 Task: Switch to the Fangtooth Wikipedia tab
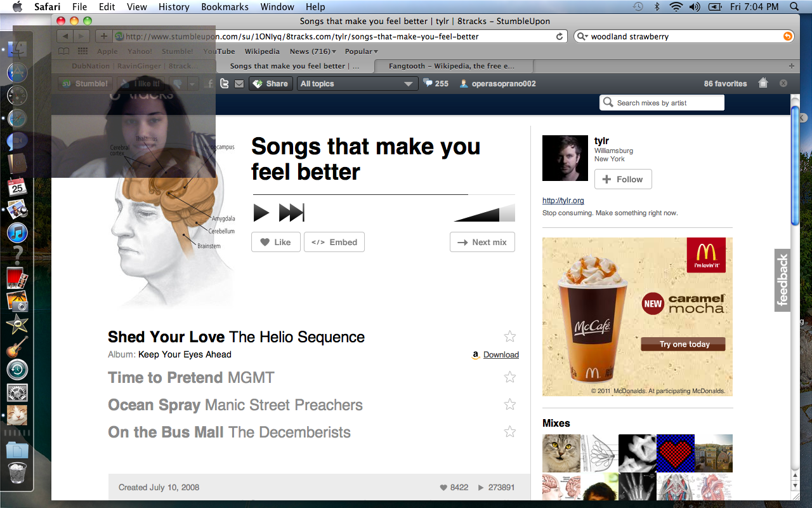453,66
